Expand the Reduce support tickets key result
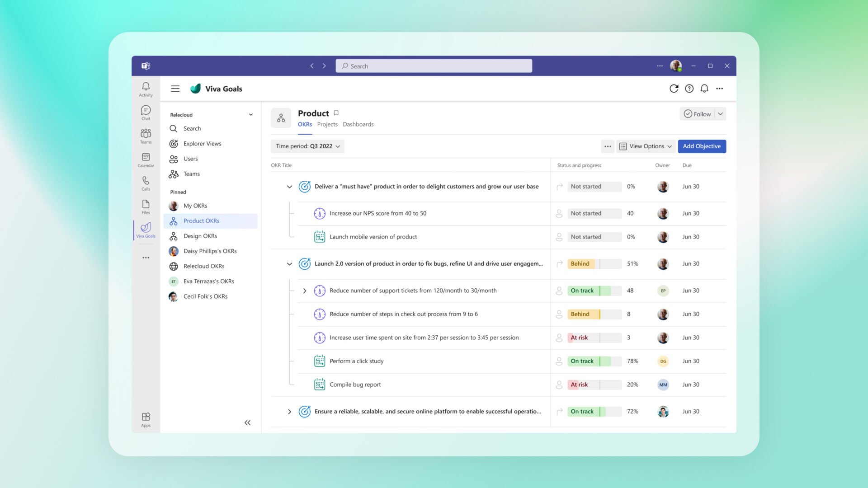The height and width of the screenshot is (488, 868). pyautogui.click(x=304, y=291)
